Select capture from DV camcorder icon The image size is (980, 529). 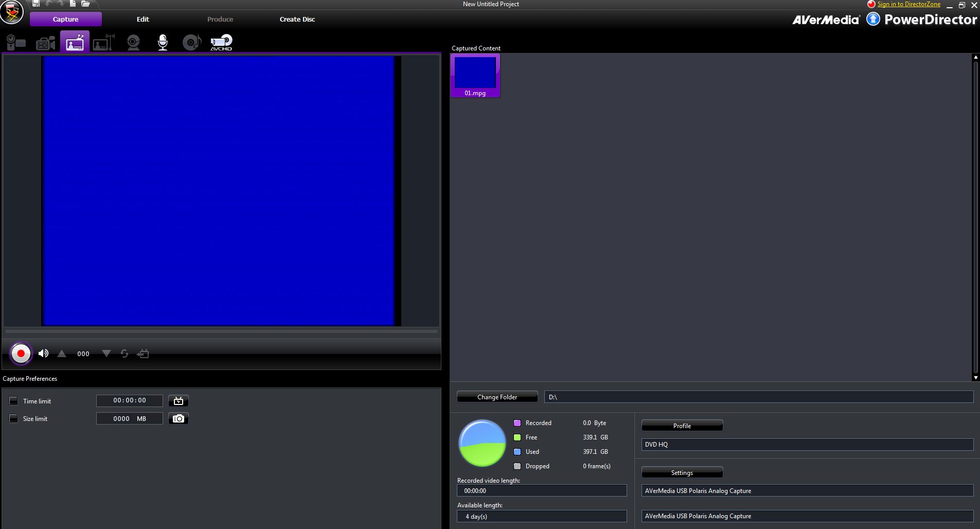tap(16, 42)
